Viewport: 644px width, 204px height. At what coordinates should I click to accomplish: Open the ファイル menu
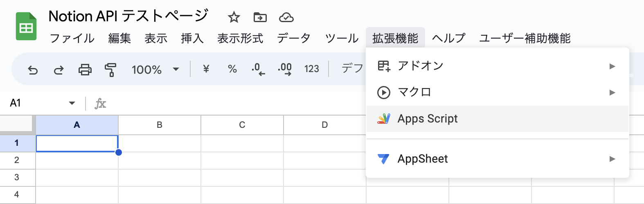point(72,38)
